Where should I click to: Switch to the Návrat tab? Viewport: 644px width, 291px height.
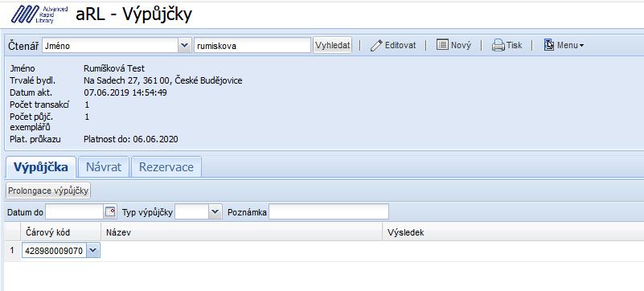(x=104, y=167)
